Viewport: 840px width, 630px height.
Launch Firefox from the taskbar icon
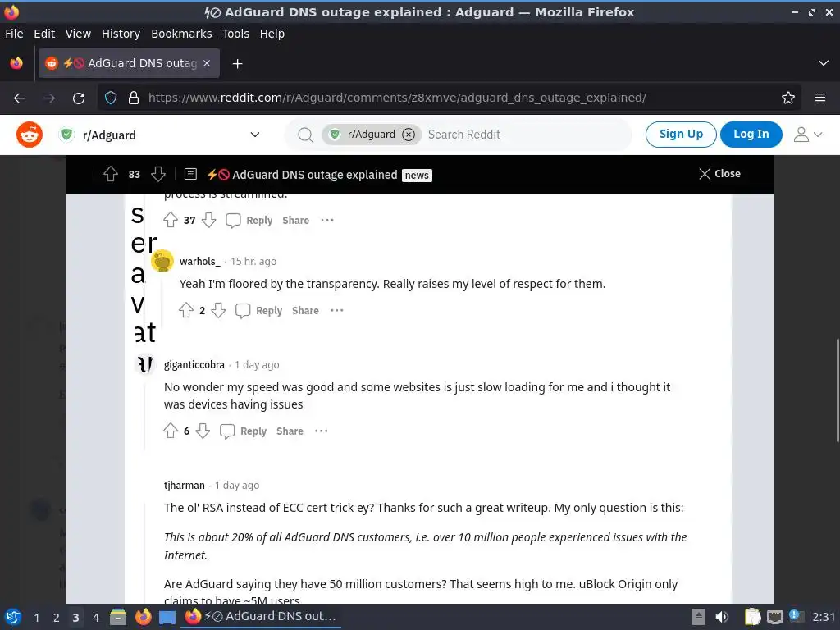pyautogui.click(x=143, y=617)
